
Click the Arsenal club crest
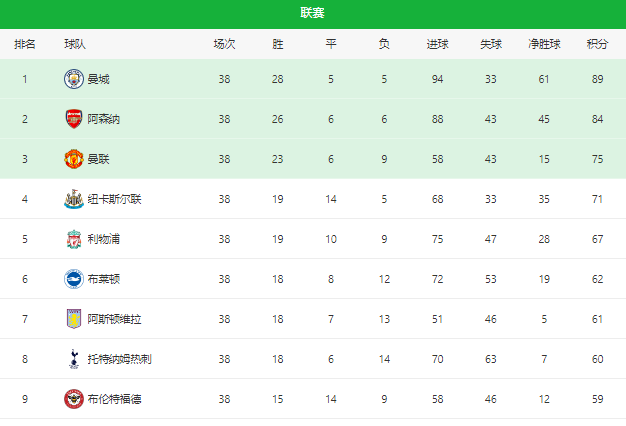74,119
